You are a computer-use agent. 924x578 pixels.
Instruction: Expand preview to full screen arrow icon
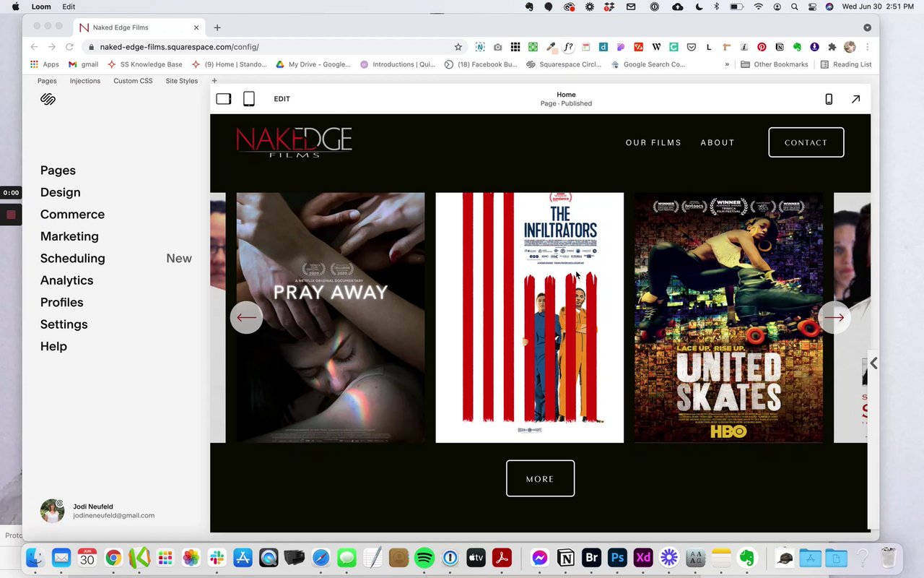pyautogui.click(x=855, y=99)
